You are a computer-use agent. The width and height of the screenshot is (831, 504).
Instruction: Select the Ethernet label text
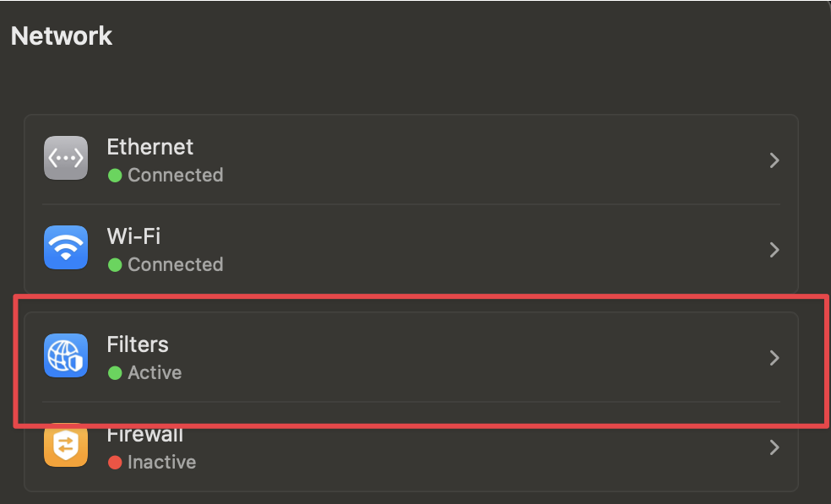[150, 147]
